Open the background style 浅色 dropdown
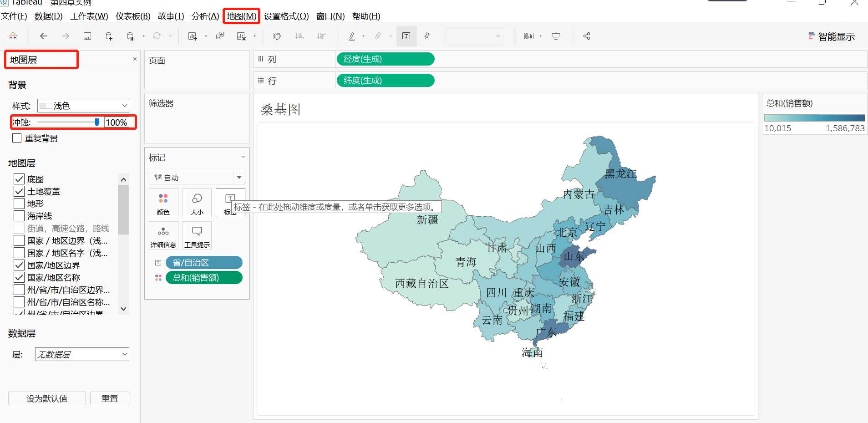This screenshot has width=868, height=423. pyautogui.click(x=83, y=106)
